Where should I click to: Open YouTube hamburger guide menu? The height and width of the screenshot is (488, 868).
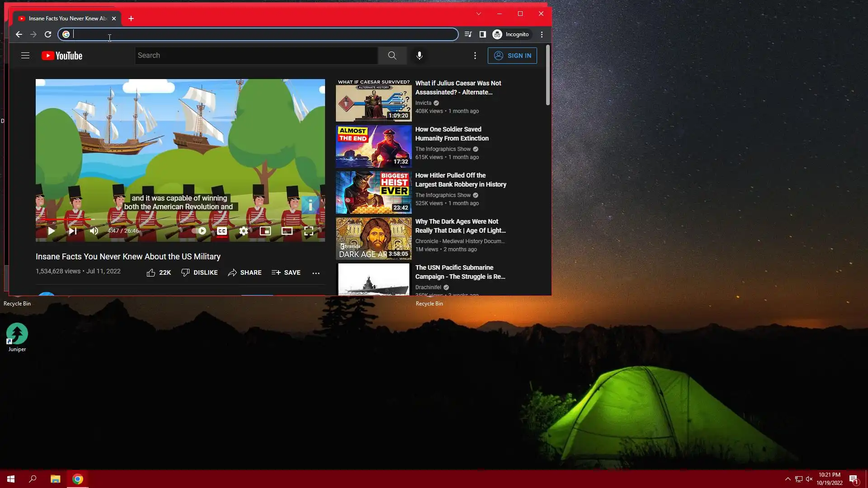[25, 56]
